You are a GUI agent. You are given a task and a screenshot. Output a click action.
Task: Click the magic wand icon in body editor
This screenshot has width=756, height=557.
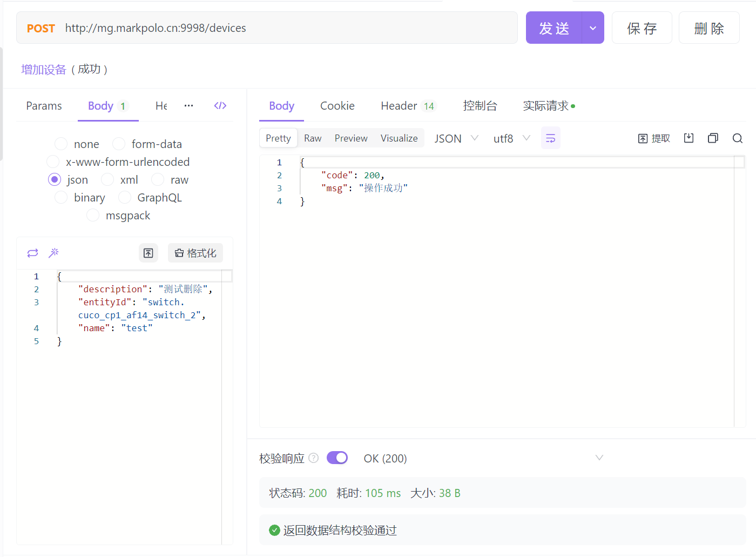(x=53, y=253)
